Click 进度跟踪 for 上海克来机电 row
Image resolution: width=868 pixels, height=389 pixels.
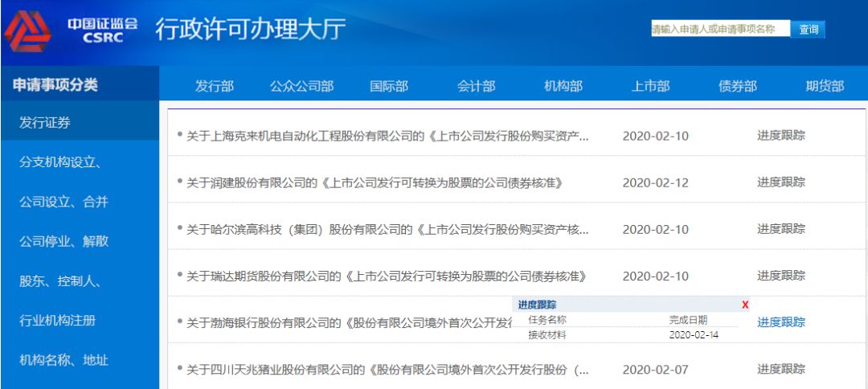click(x=781, y=136)
